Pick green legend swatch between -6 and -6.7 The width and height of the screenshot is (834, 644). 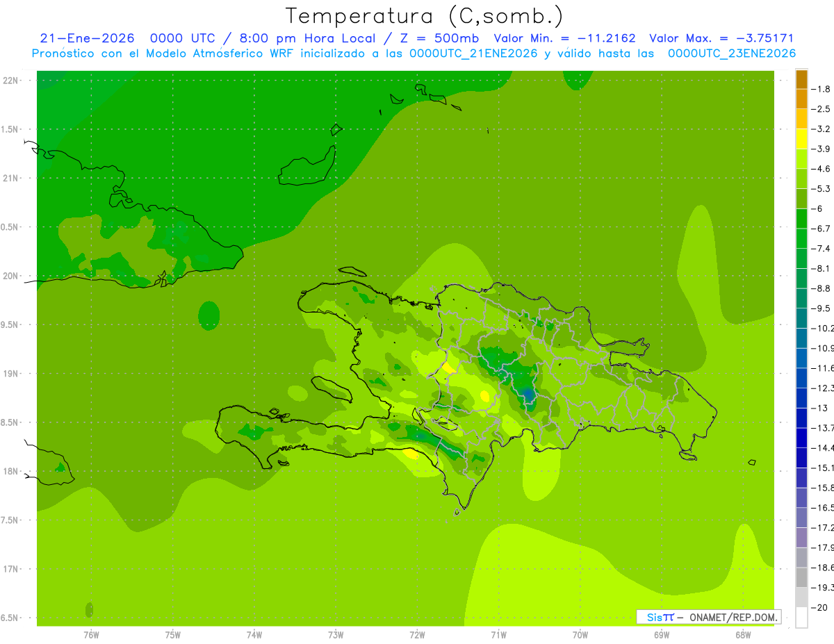tap(801, 219)
